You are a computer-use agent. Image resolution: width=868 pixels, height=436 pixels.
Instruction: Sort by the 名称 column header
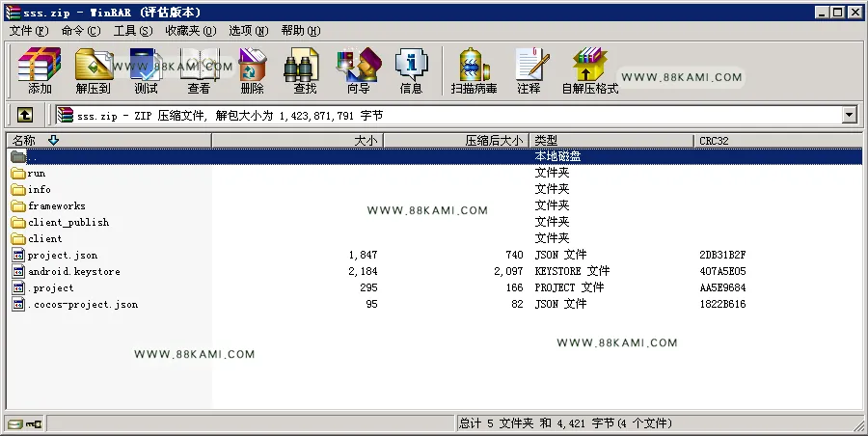point(109,141)
